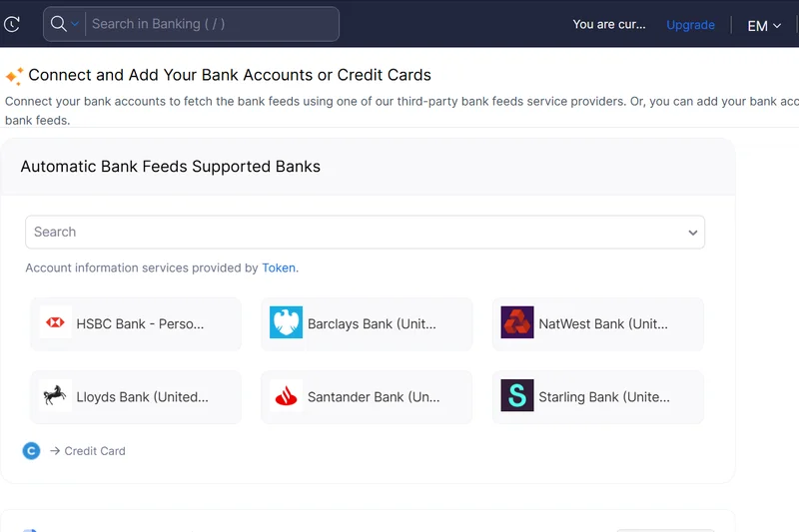
Task: Expand the bank Search dropdown chevron
Action: click(x=692, y=233)
